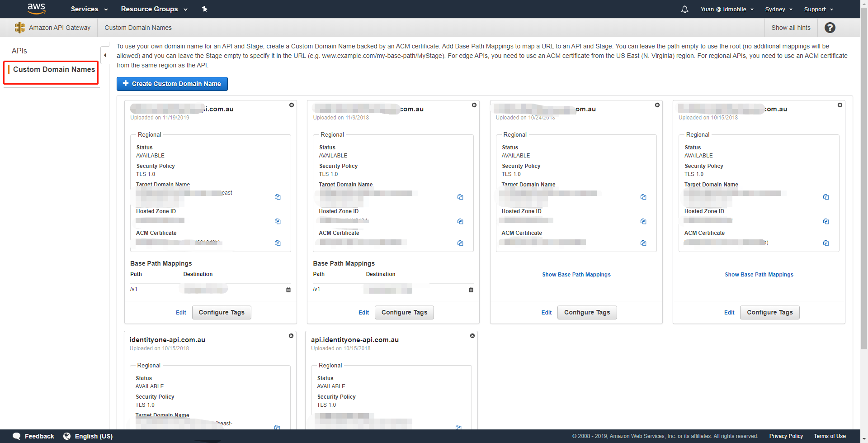Click the pin shortcuts icon

coord(204,9)
